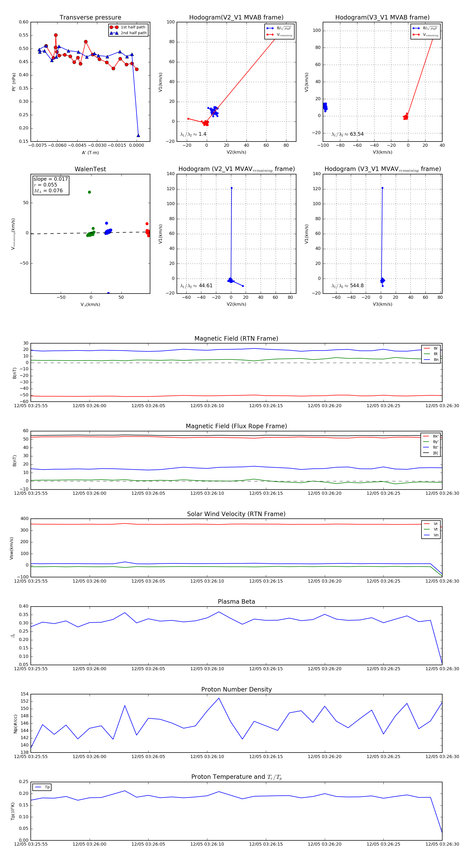The height and width of the screenshot is (868, 473).
Task: Click the "Solar Wind Velocity (RTN Frame)" title
Action: (x=236, y=514)
